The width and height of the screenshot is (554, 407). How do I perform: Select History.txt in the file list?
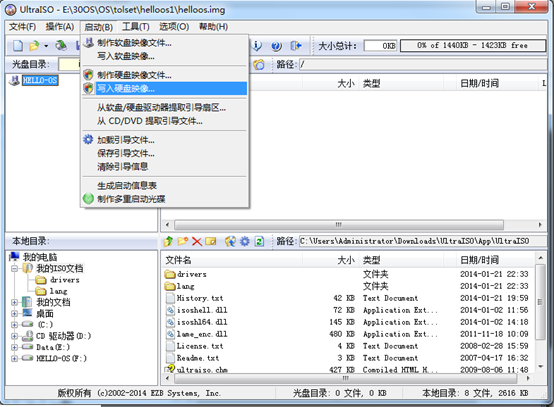pyautogui.click(x=200, y=298)
